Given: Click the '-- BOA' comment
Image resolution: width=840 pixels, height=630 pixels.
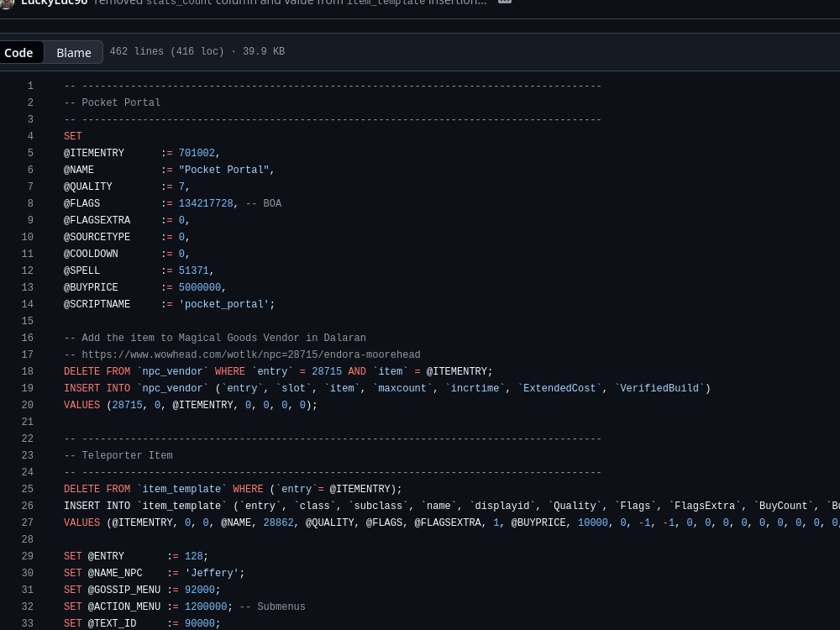Looking at the screenshot, I should tap(264, 203).
